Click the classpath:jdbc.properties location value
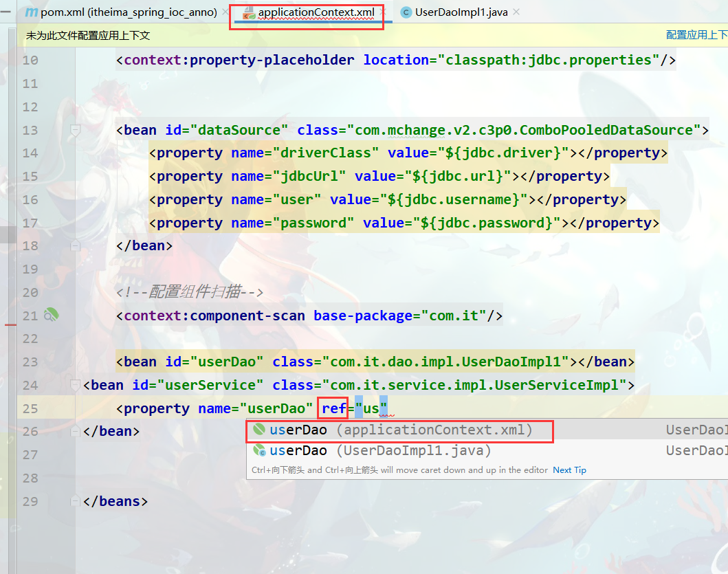The height and width of the screenshot is (574, 728). 549,60
